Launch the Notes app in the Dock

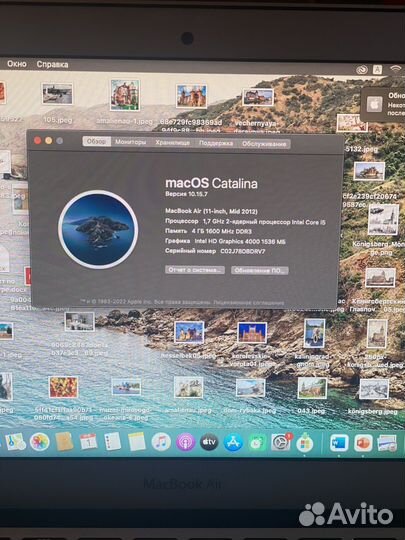[137, 442]
